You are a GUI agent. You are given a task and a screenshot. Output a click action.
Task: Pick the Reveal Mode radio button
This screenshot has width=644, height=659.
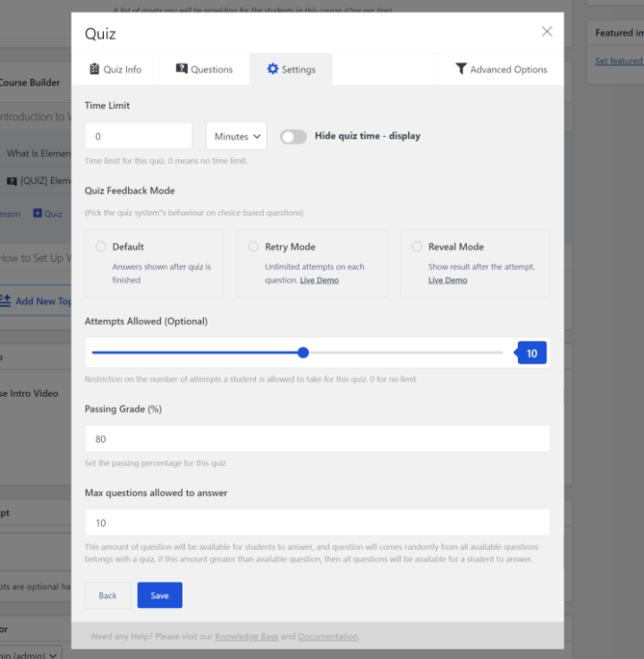point(417,247)
